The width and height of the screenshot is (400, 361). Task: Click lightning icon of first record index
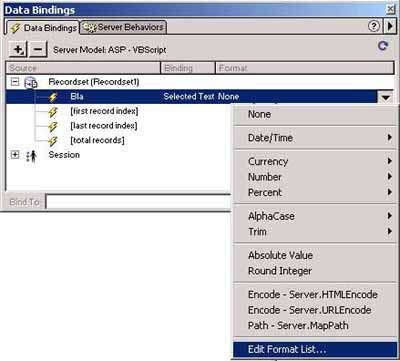53,112
